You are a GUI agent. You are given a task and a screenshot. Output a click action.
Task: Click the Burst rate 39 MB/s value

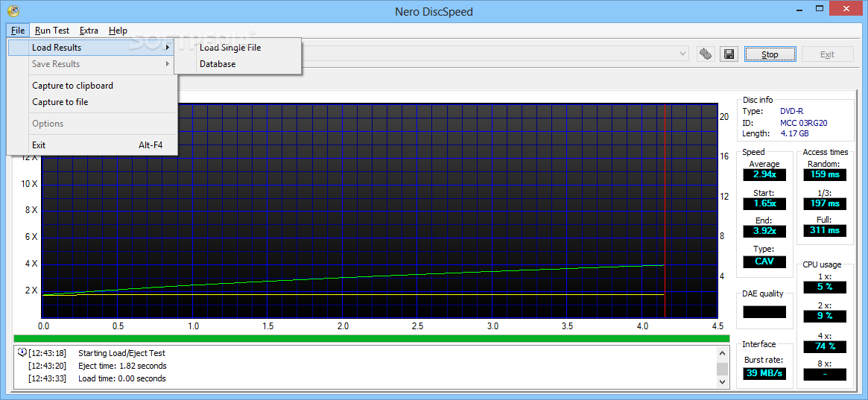(764, 373)
